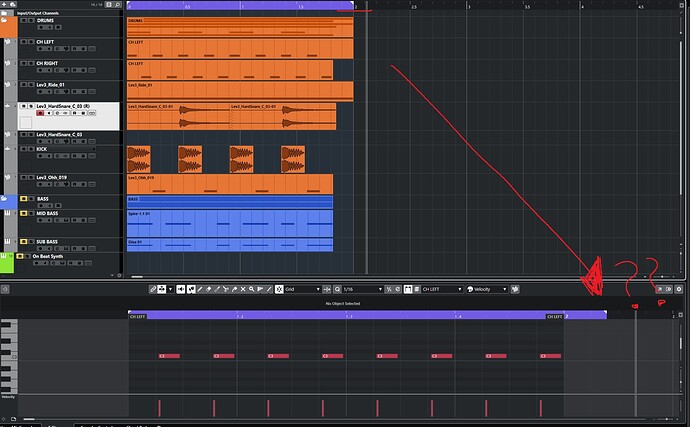The height and width of the screenshot is (427, 690).
Task: Select the Glue tool in the editor toolbar
Action: click(x=234, y=289)
